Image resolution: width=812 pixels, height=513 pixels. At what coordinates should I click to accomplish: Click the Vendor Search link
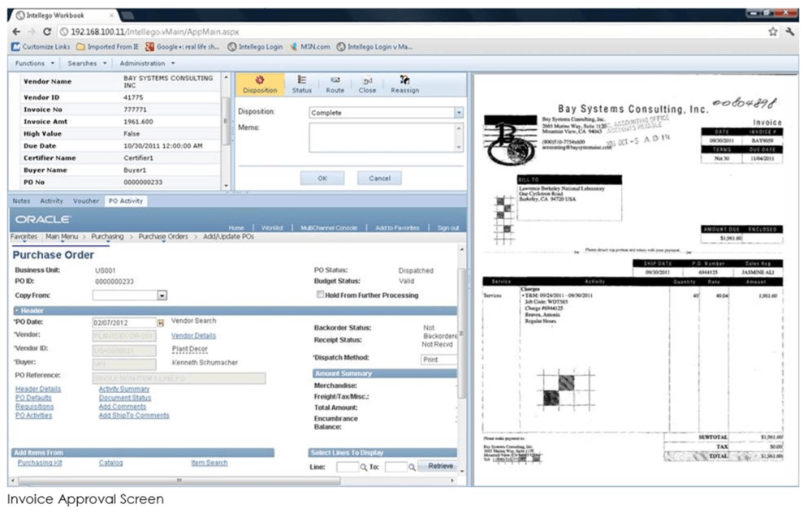pyautogui.click(x=194, y=321)
